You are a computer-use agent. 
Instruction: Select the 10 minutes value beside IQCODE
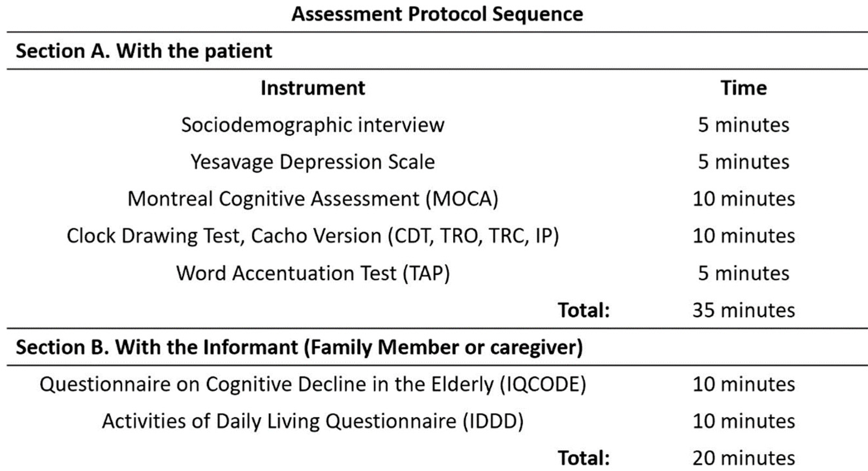click(x=744, y=385)
